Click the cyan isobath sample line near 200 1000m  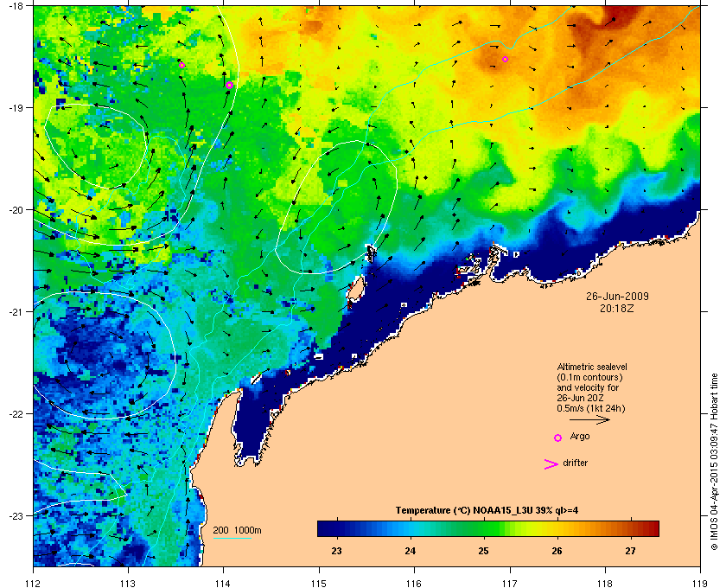point(232,539)
